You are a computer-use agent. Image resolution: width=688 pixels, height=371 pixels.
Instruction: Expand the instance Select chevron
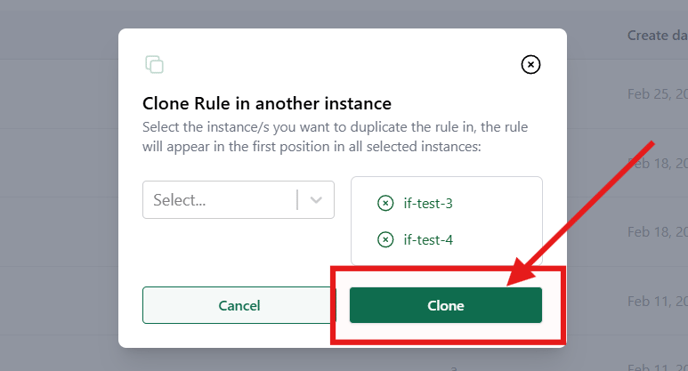click(x=316, y=200)
